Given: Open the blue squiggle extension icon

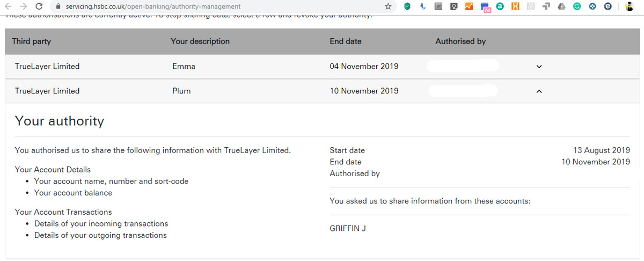Looking at the screenshot, I should click(423, 6).
